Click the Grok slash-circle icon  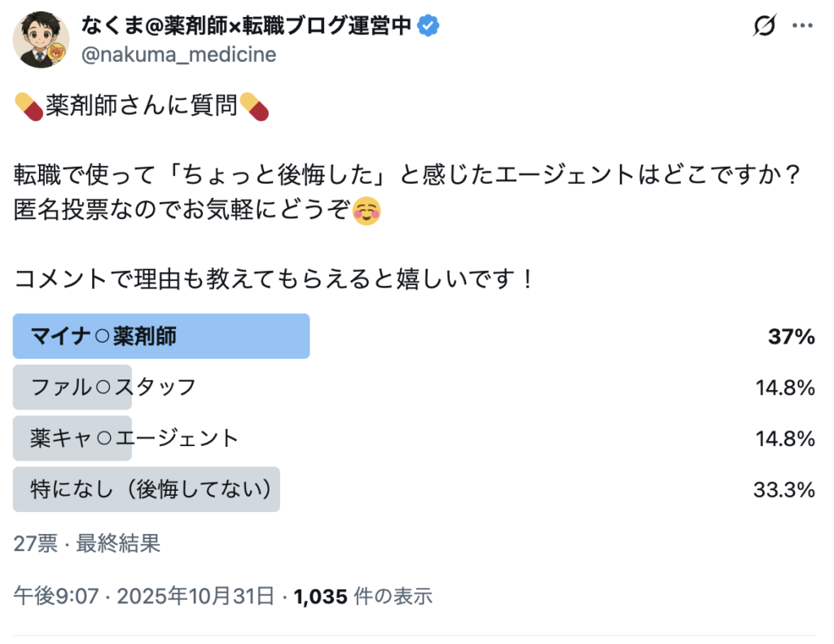(764, 27)
